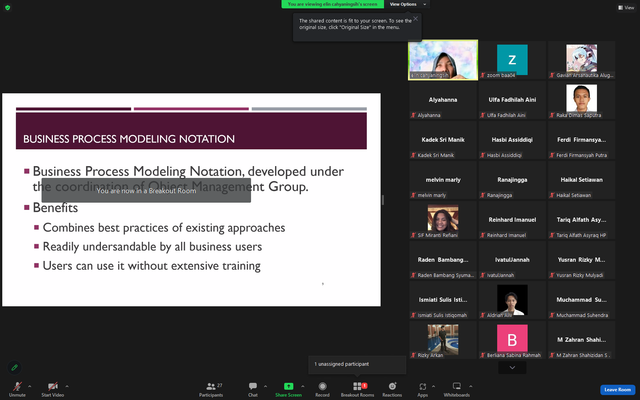Image resolution: width=640 pixels, height=400 pixels.
Task: Click the green Share Screen icon
Action: pos(289,386)
